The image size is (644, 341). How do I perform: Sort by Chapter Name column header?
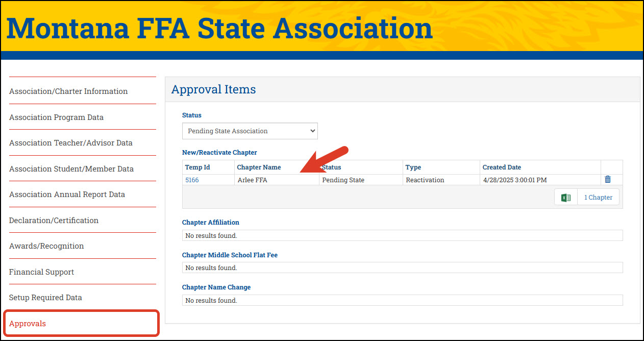259,167
